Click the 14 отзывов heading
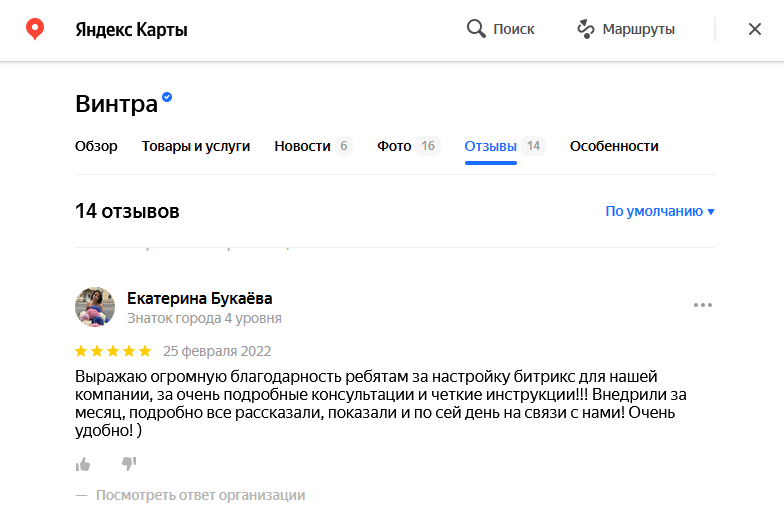 coord(127,212)
